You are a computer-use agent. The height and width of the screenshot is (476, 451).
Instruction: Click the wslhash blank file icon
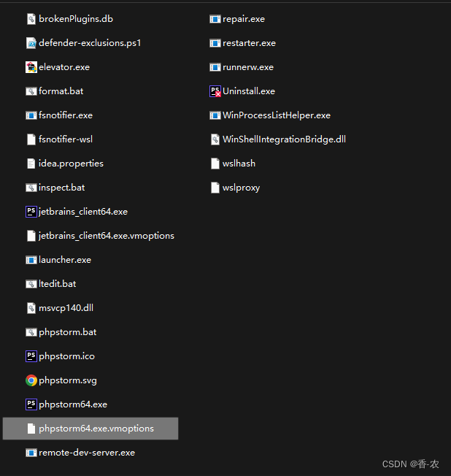tap(215, 164)
